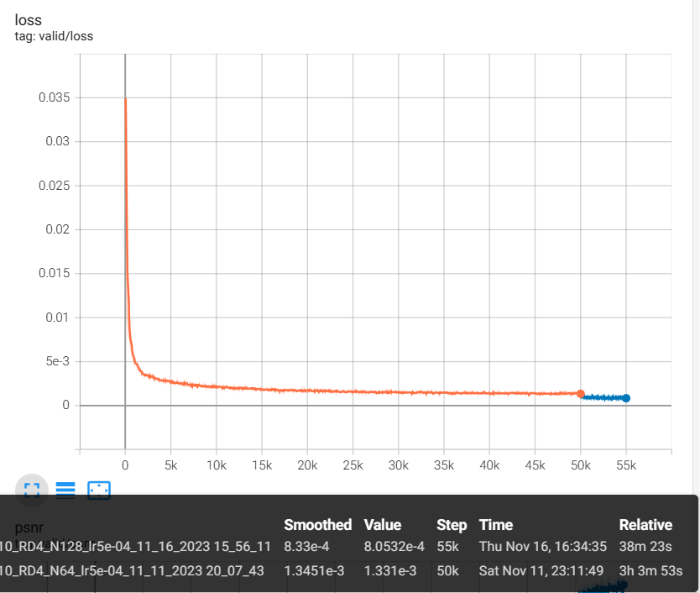Click the fit domain to data icon
This screenshot has height=593, width=700.
(99, 490)
